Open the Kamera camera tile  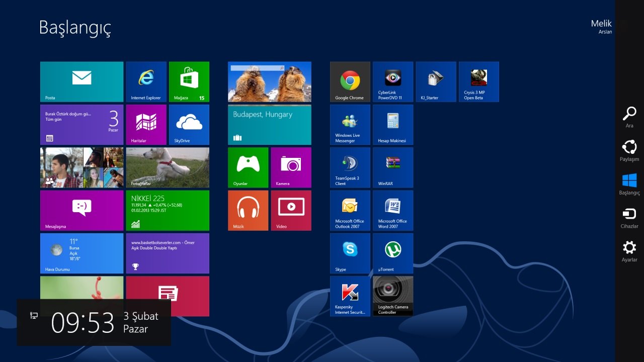pos(291,167)
